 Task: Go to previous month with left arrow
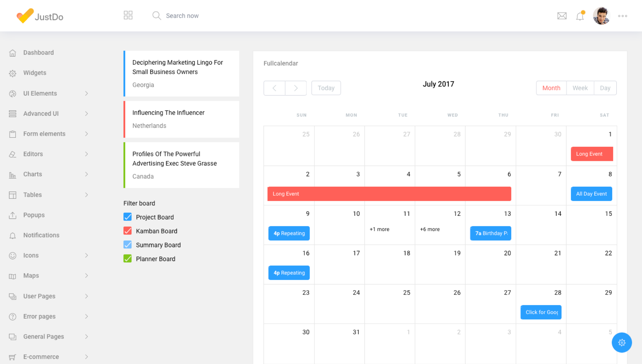click(274, 88)
